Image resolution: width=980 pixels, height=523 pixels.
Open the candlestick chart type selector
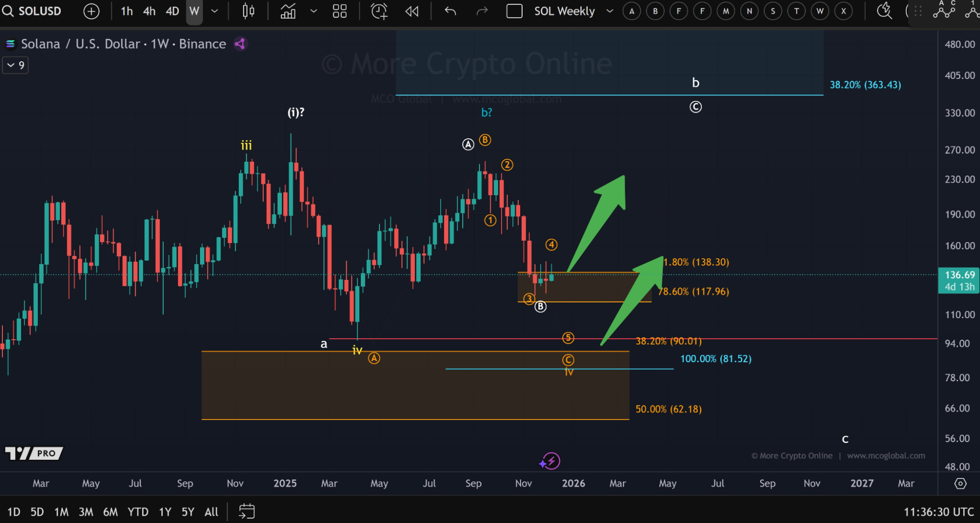click(x=249, y=11)
